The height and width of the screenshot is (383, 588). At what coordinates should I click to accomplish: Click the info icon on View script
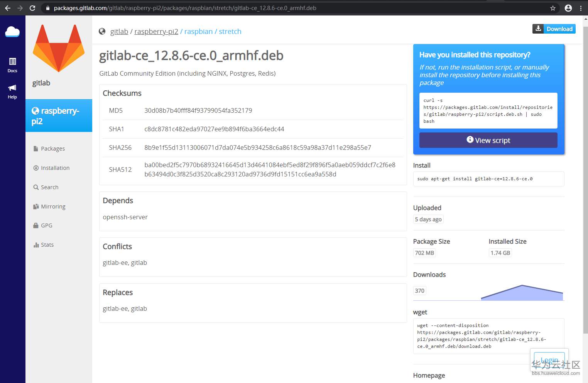(x=470, y=140)
